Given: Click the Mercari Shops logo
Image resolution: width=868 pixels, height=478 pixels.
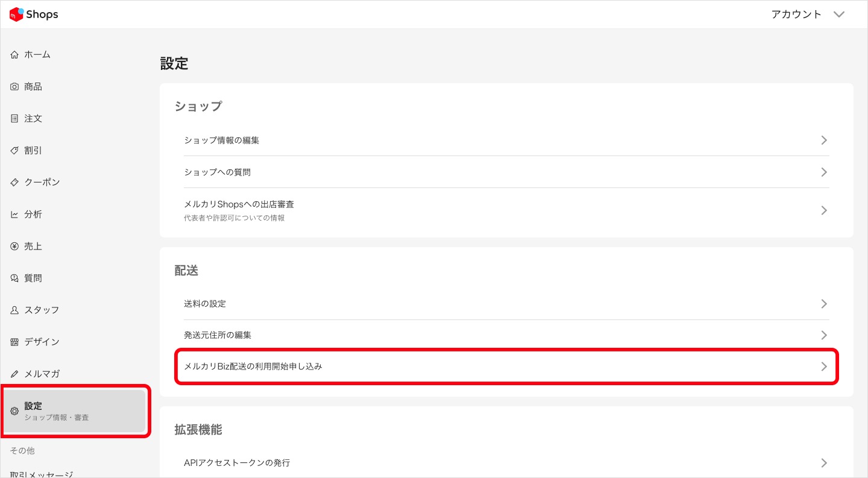Looking at the screenshot, I should tap(33, 14).
